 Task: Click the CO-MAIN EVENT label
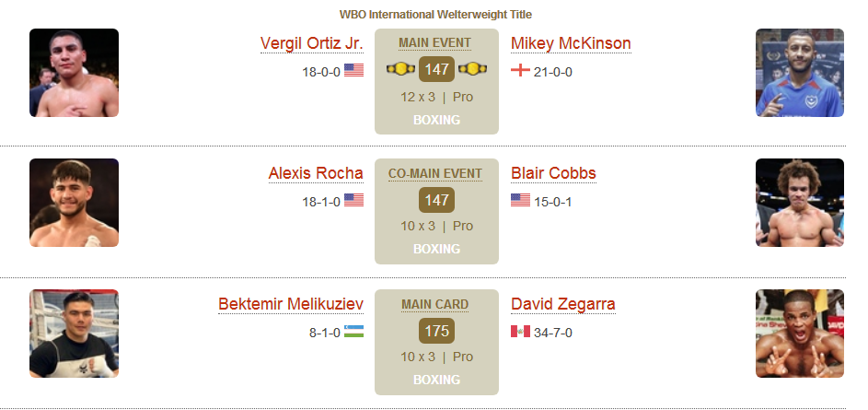click(435, 174)
